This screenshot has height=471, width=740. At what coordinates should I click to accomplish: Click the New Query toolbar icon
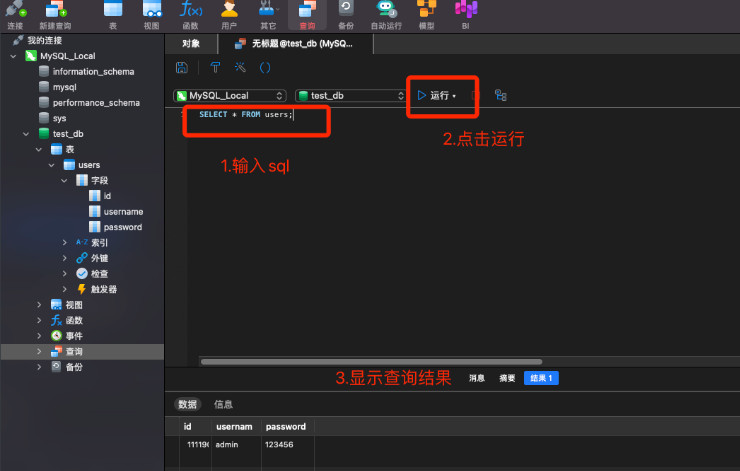55,15
